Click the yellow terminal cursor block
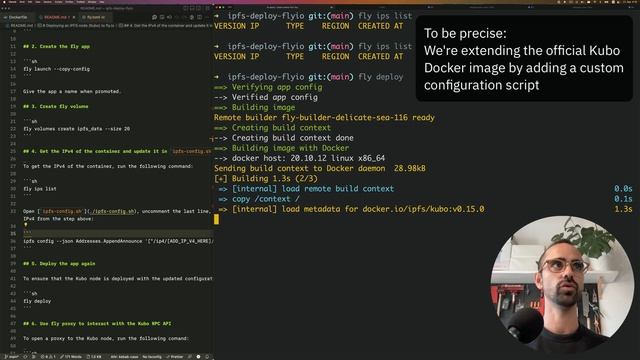Image resolution: width=640 pixels, height=360 pixels. [x=216, y=220]
